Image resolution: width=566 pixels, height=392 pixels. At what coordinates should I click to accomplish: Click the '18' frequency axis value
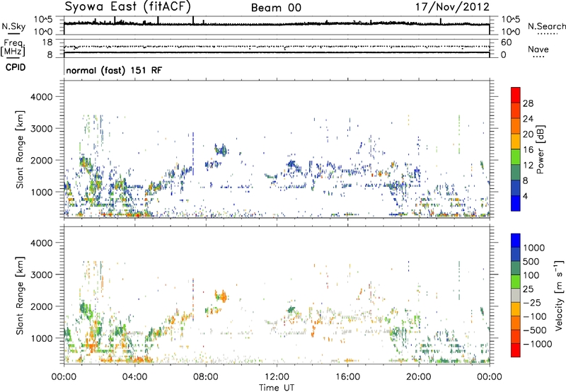tap(47, 42)
